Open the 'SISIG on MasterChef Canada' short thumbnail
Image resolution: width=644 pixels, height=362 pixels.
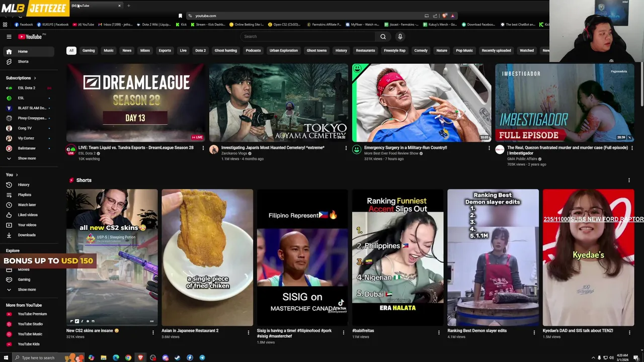(302, 257)
